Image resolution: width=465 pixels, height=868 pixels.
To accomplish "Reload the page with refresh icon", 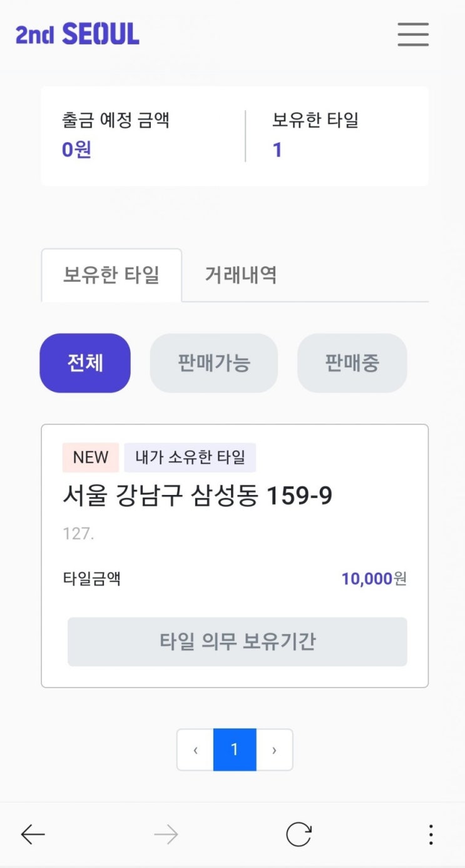I will pyautogui.click(x=299, y=834).
